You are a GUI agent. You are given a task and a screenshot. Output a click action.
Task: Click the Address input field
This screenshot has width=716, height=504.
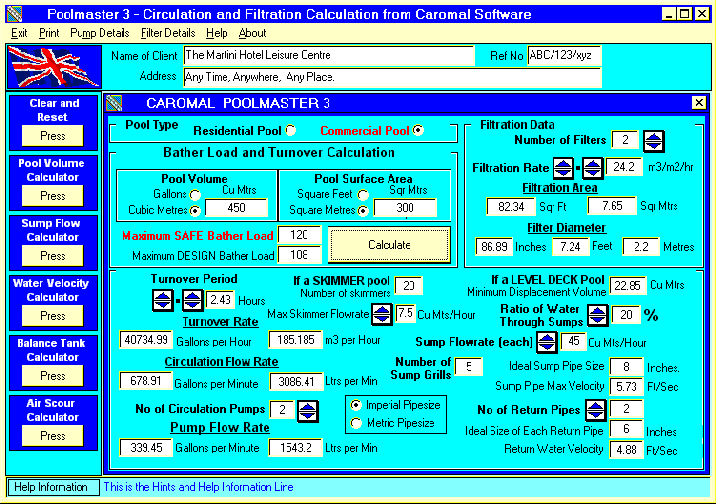tap(392, 78)
